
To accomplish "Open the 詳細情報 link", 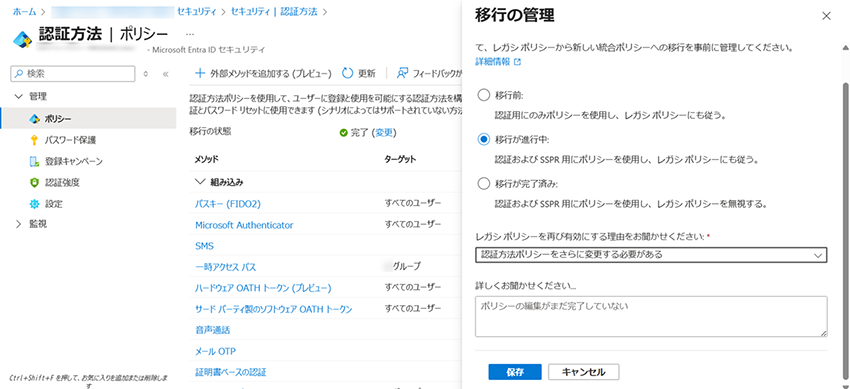I will (x=492, y=62).
